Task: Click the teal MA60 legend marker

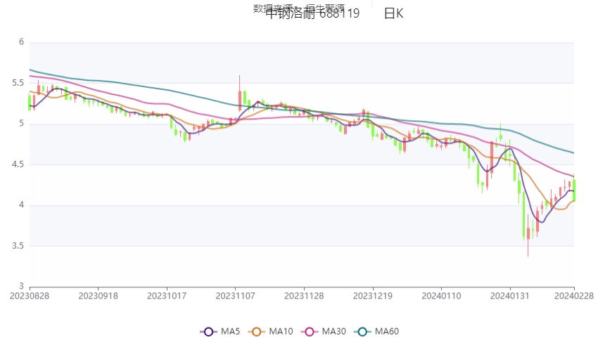Action: [x=362, y=332]
